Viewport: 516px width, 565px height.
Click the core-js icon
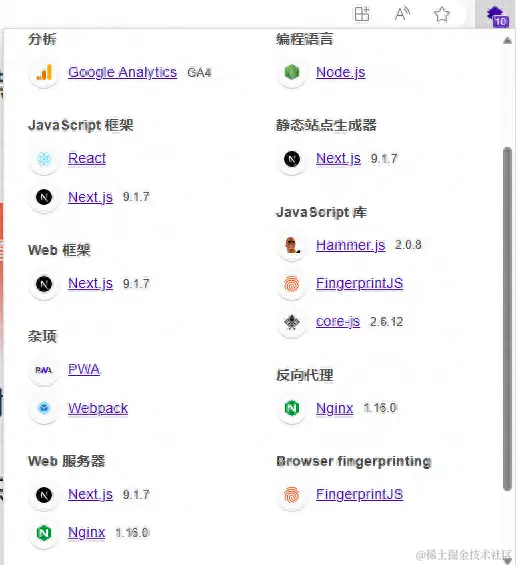click(x=292, y=322)
